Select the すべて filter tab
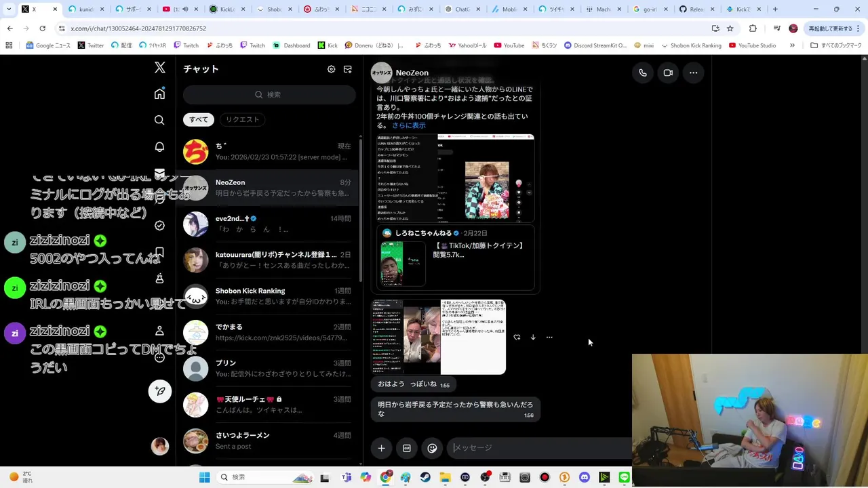868x488 pixels. [199, 119]
